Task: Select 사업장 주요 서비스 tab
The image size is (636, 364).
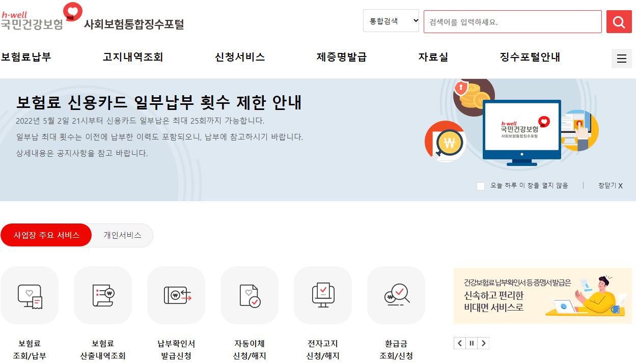Action: click(46, 235)
